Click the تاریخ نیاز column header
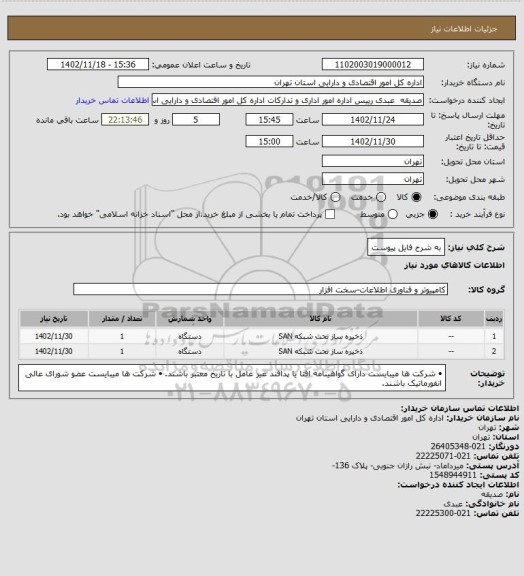The height and width of the screenshot is (576, 524). pyautogui.click(x=54, y=318)
